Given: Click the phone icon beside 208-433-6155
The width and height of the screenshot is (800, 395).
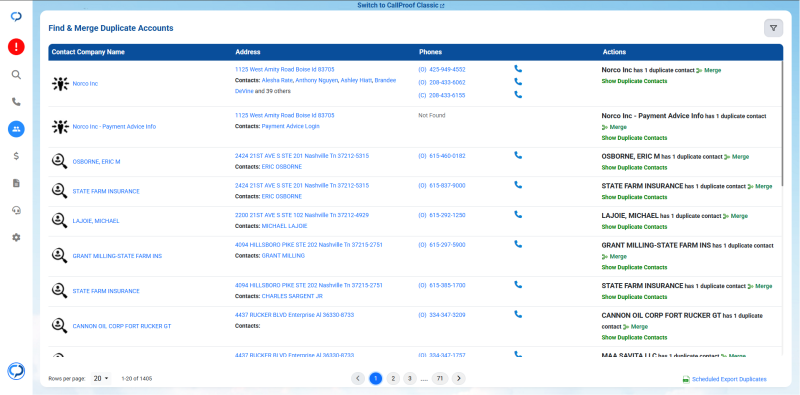Looking at the screenshot, I should point(518,94).
